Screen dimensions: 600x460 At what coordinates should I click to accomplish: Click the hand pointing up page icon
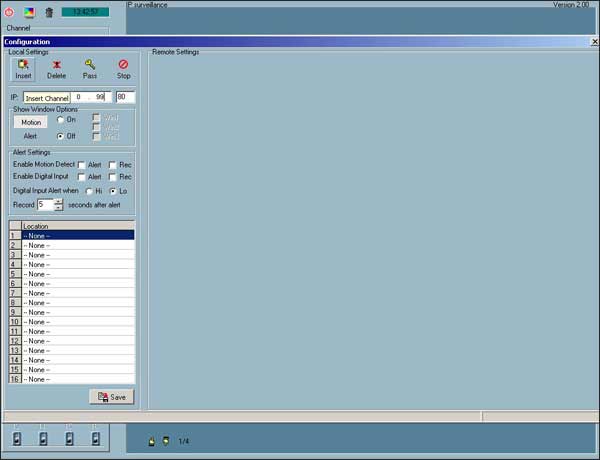152,441
